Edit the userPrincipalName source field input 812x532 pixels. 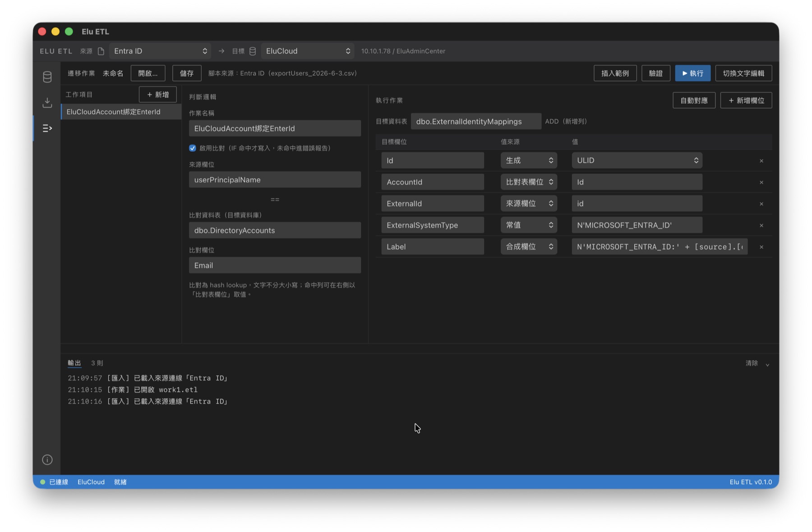click(275, 180)
